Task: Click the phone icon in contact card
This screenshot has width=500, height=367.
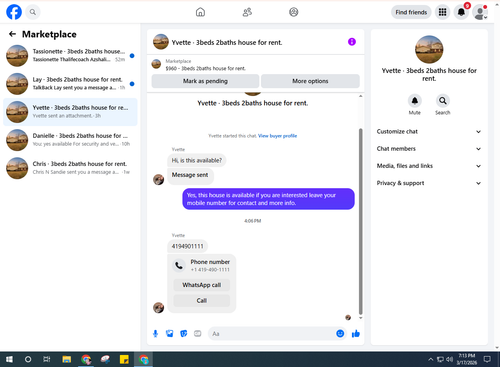Action: [x=179, y=265]
